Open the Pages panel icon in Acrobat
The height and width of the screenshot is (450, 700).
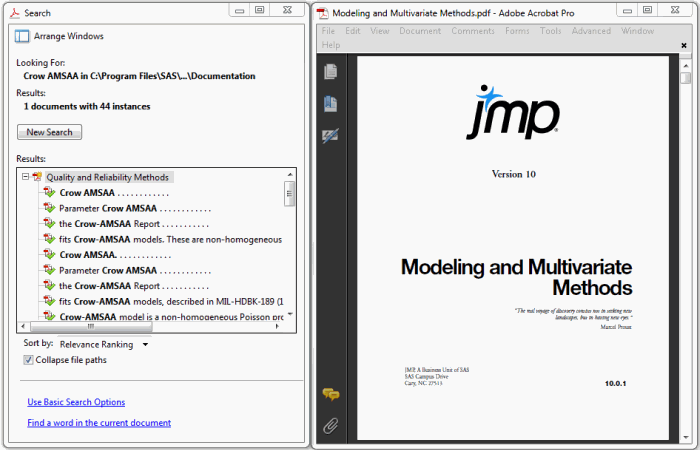[x=330, y=71]
